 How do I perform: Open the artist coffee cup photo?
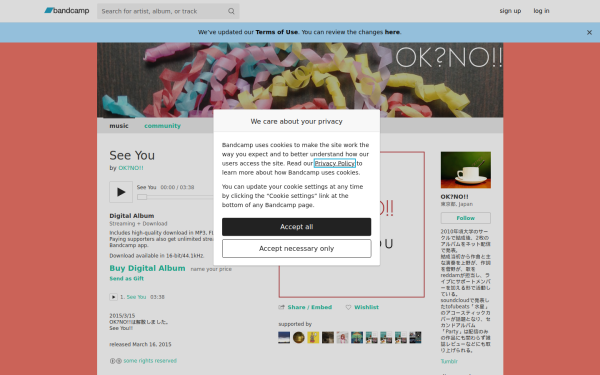click(466, 170)
